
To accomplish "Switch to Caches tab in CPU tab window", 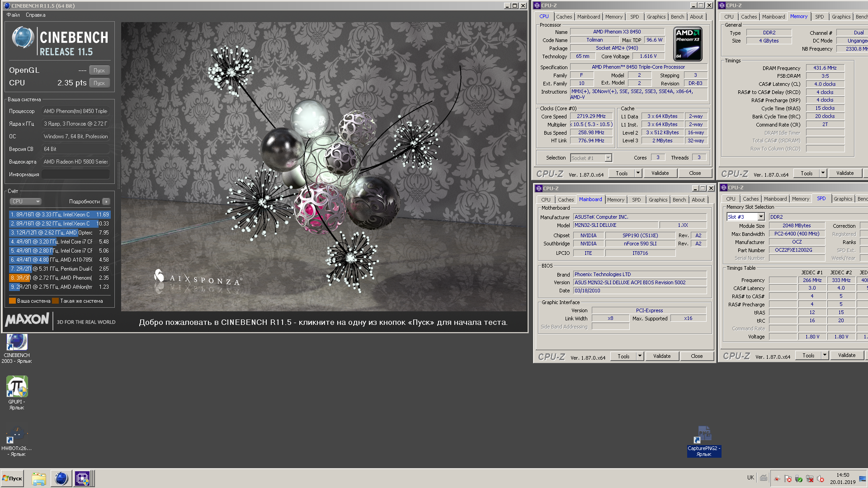I will pyautogui.click(x=564, y=17).
